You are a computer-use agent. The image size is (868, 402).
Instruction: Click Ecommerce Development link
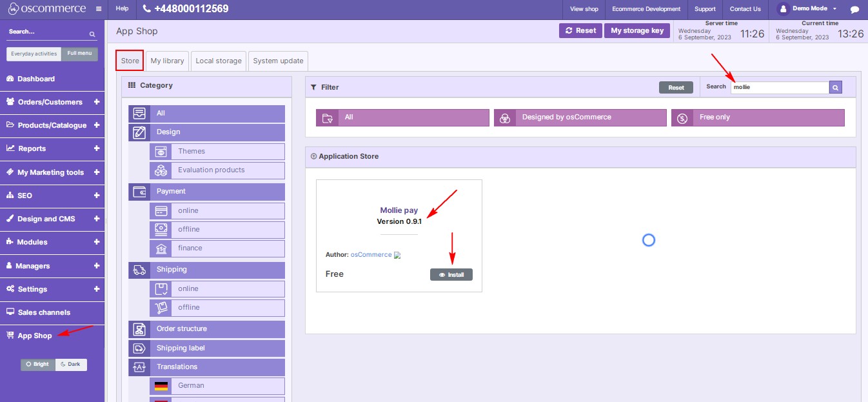646,9
